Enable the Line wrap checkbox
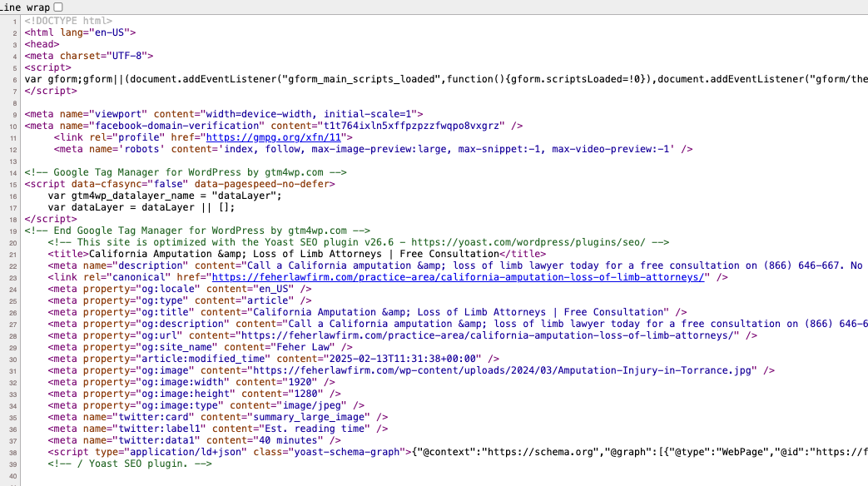868x486 pixels. [x=58, y=7]
